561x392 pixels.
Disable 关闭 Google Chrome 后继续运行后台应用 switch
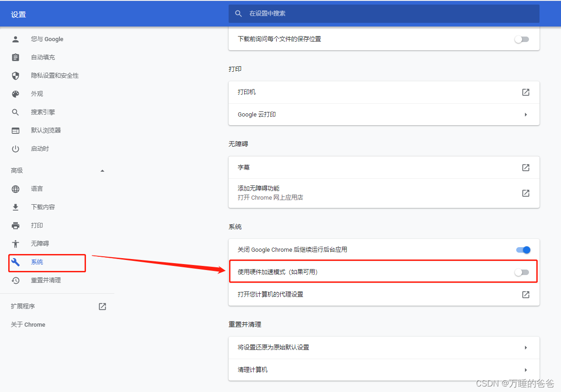(x=523, y=250)
